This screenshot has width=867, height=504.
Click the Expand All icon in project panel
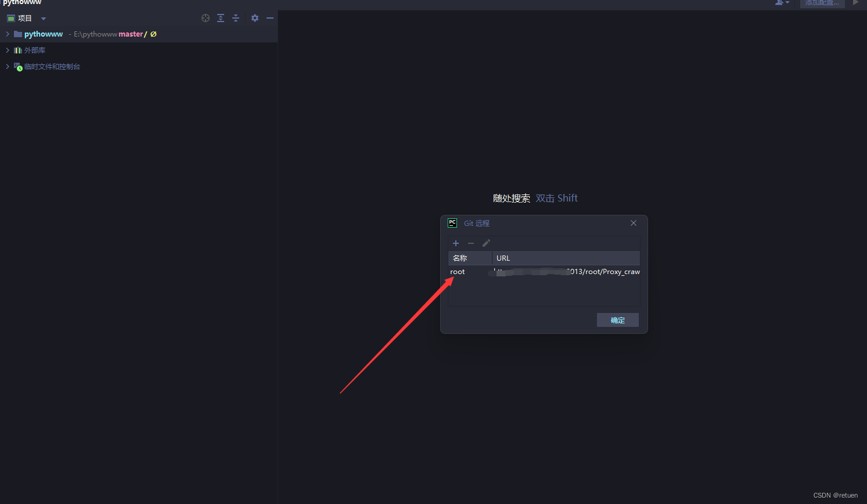click(221, 18)
